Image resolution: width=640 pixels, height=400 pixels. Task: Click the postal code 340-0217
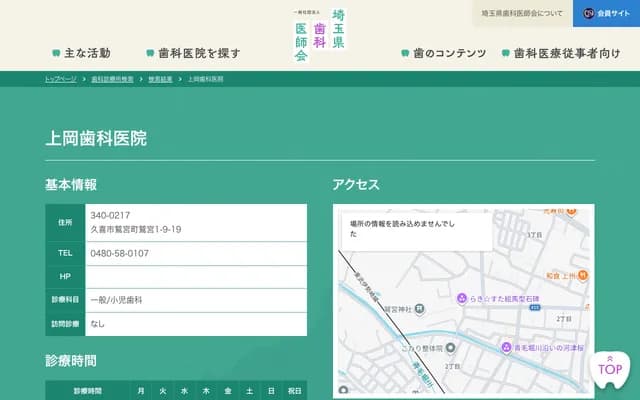(110, 215)
